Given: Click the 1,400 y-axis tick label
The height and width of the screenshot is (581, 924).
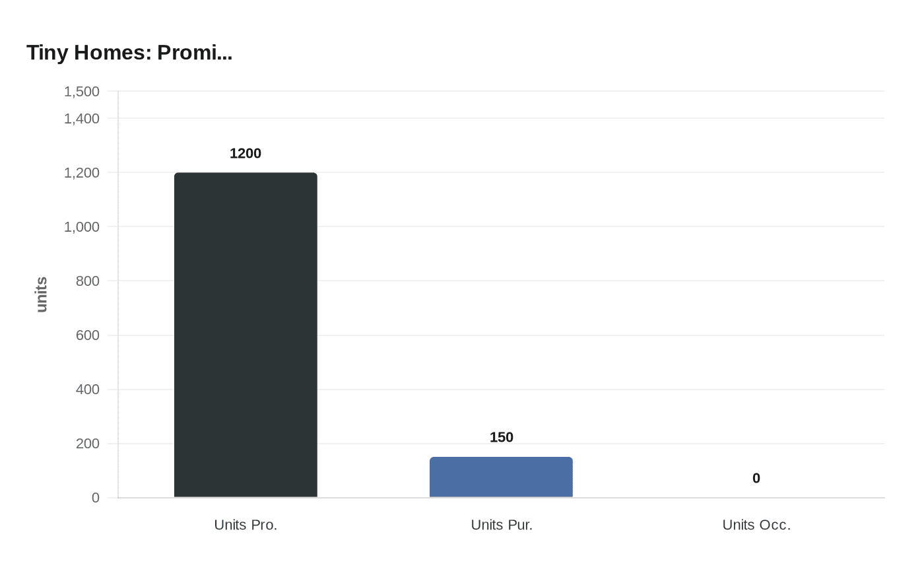Looking at the screenshot, I should tap(82, 118).
